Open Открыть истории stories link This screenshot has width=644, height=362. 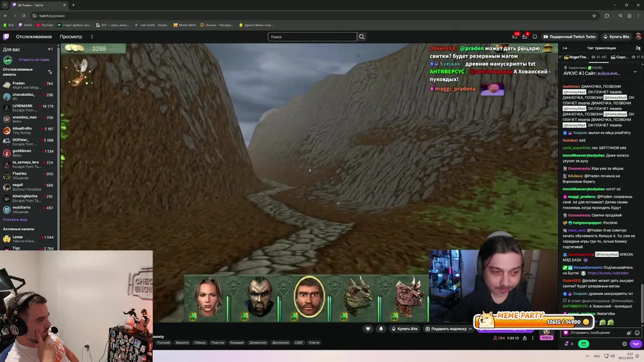pos(34,59)
